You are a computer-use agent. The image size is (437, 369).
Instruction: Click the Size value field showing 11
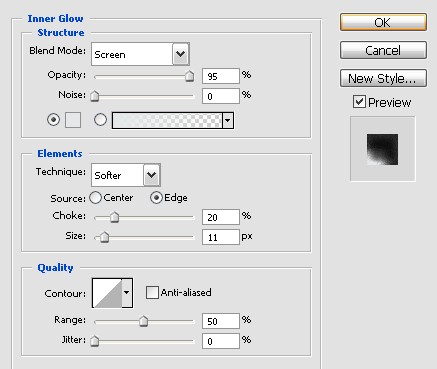click(221, 237)
